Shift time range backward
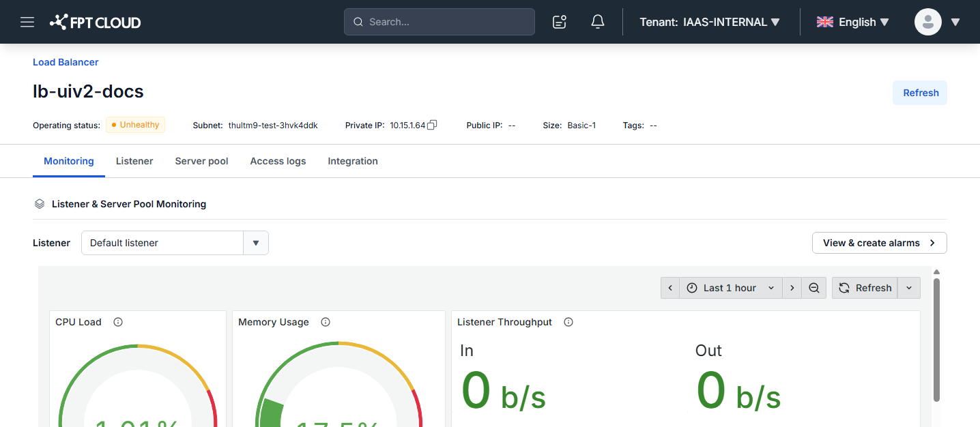The width and height of the screenshot is (980, 427). (670, 288)
